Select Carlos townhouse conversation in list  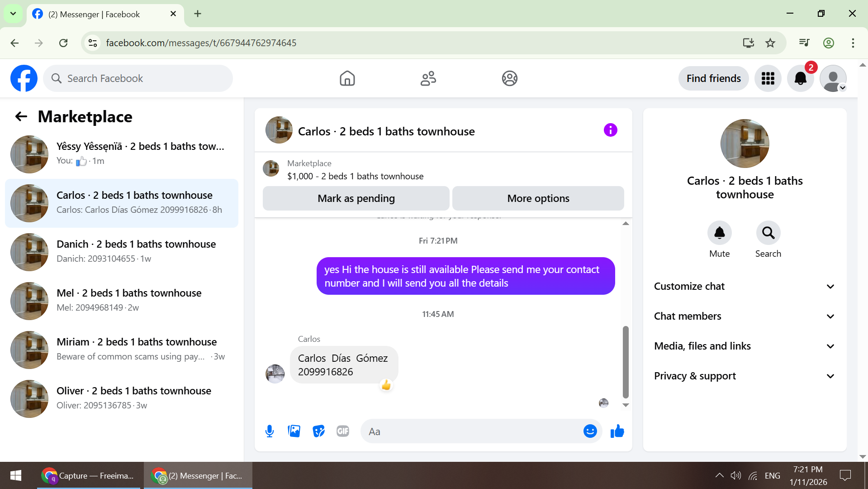122,203
